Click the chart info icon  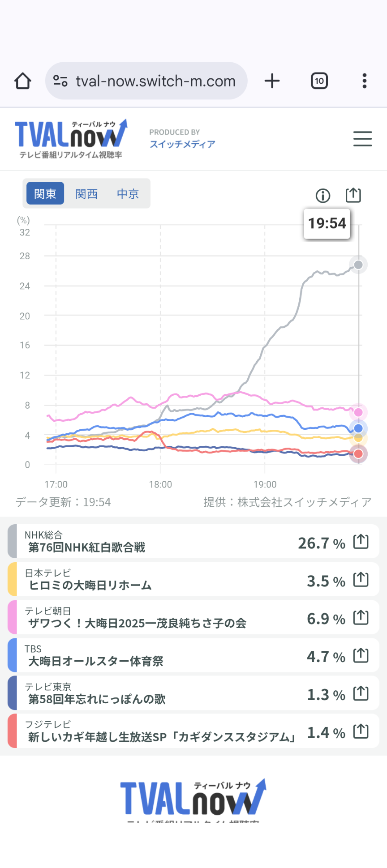click(x=323, y=196)
